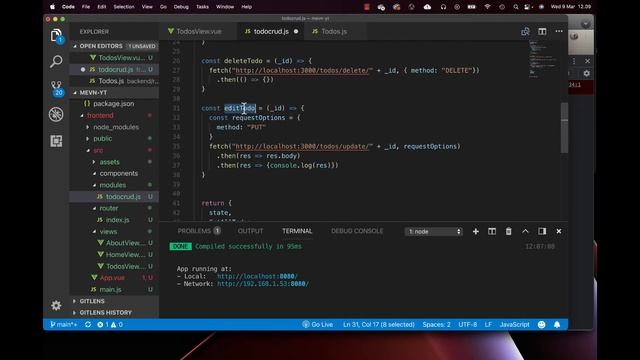This screenshot has height=360, width=640.
Task: Open the Explorer view in activity bar
Action: [56, 36]
